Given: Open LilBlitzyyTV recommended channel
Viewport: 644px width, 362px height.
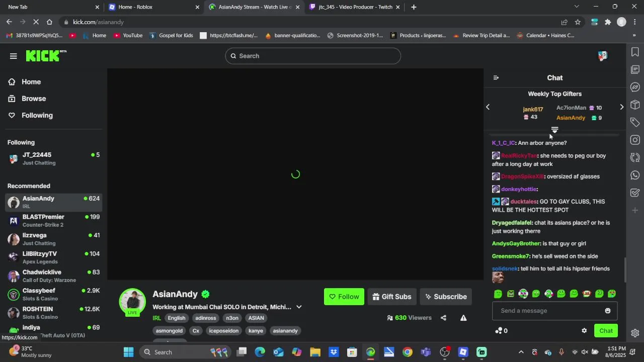Looking at the screenshot, I should (x=53, y=257).
